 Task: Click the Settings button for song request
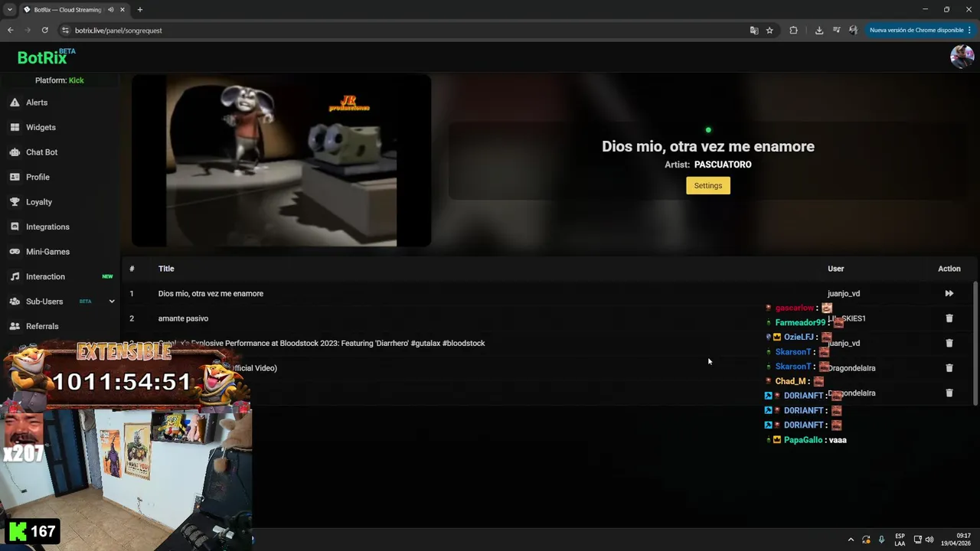tap(708, 185)
